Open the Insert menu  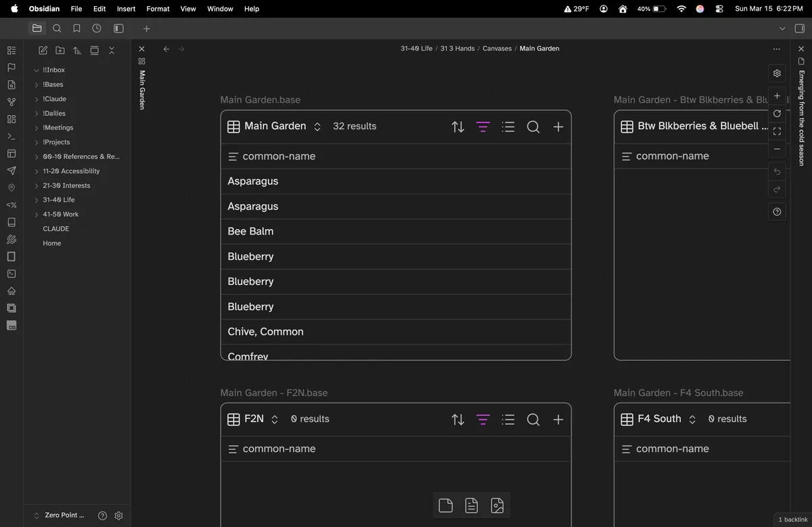point(126,9)
